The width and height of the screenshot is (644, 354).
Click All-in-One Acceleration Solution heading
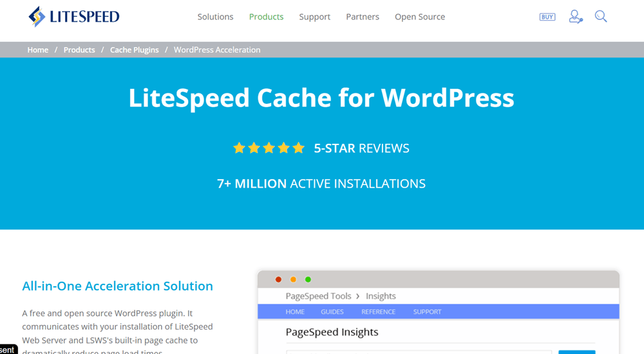(117, 286)
